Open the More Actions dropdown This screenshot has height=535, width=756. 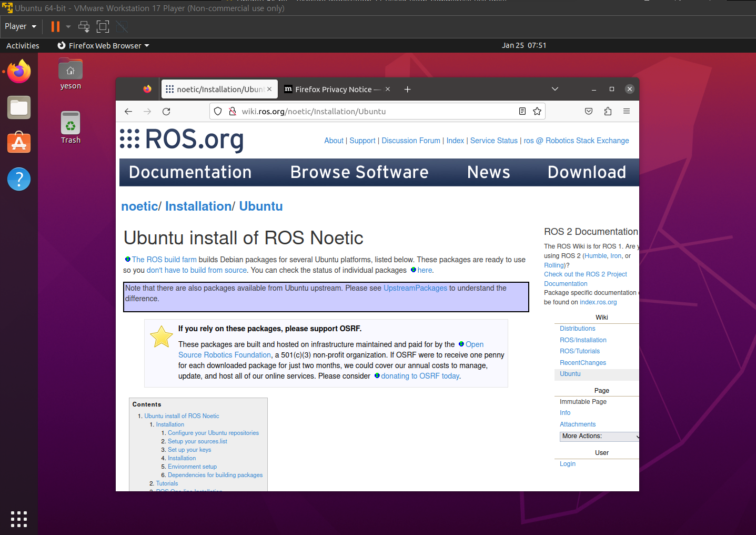600,436
